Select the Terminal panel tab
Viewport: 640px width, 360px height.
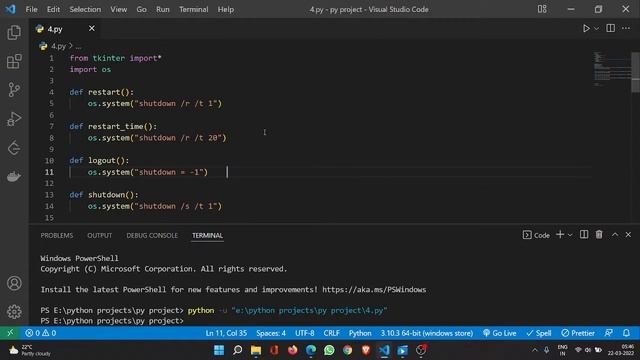[x=207, y=236]
